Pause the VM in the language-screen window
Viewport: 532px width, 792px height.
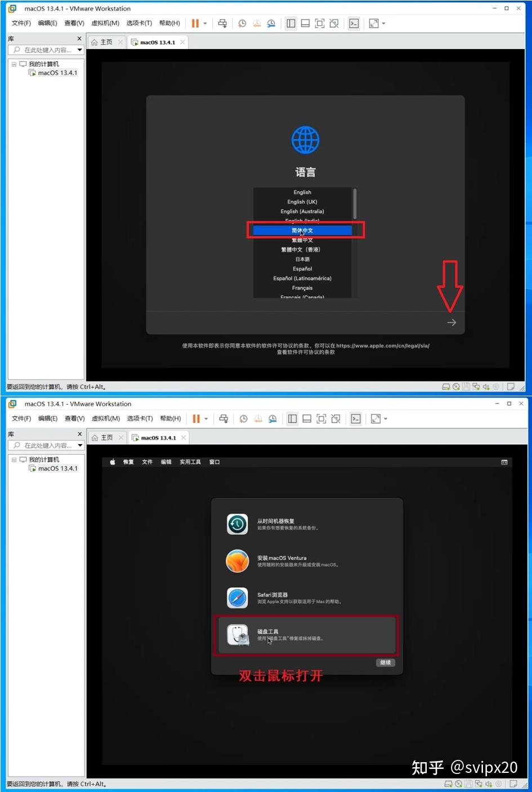pyautogui.click(x=195, y=24)
